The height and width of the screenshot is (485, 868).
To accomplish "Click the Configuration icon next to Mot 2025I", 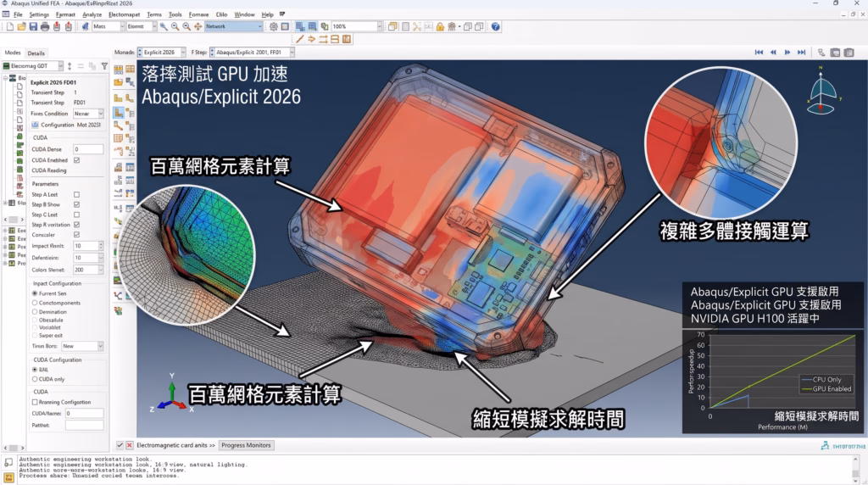I will (x=35, y=125).
